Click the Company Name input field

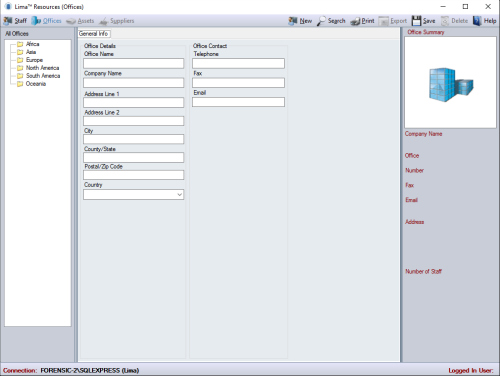(133, 83)
